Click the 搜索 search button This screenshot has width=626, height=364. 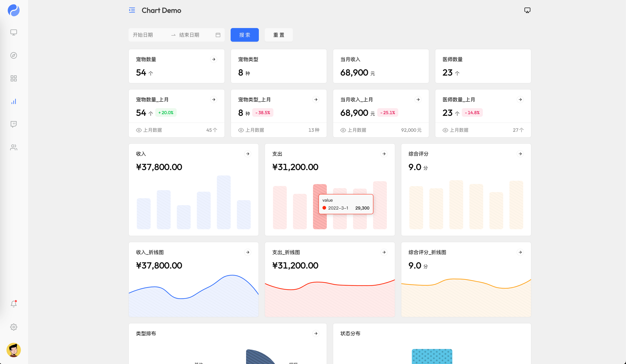pyautogui.click(x=244, y=35)
